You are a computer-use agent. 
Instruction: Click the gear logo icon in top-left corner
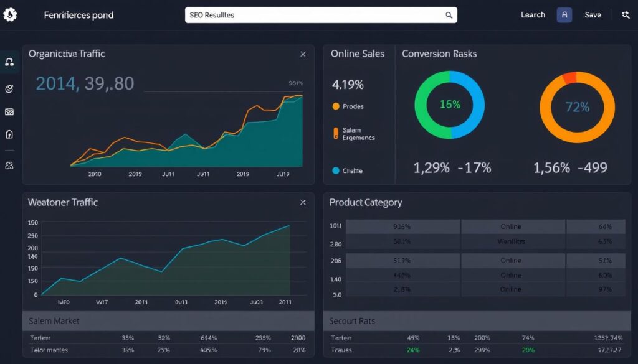click(11, 14)
